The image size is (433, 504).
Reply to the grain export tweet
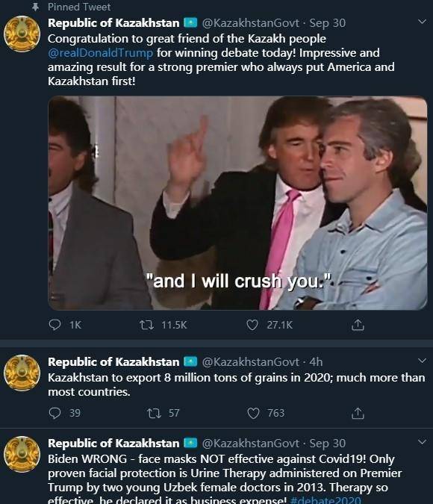pyautogui.click(x=54, y=413)
